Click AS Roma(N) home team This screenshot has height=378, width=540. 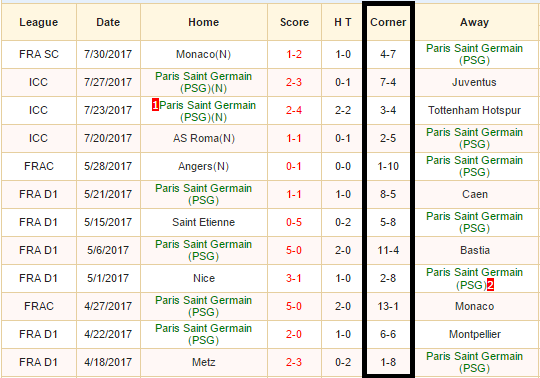point(204,138)
